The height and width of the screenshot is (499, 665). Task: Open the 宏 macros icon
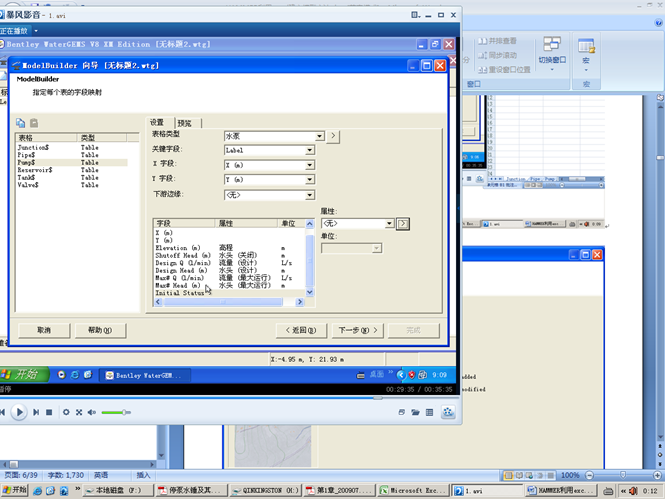586,46
